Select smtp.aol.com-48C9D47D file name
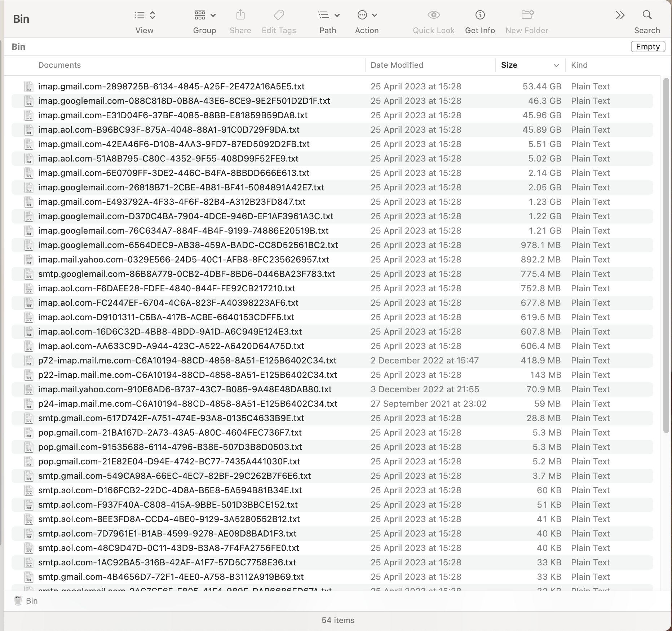Image resolution: width=672 pixels, height=631 pixels. pos(169,548)
